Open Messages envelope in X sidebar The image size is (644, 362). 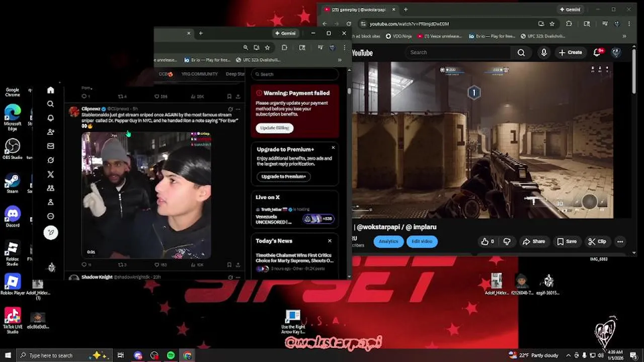[50, 146]
